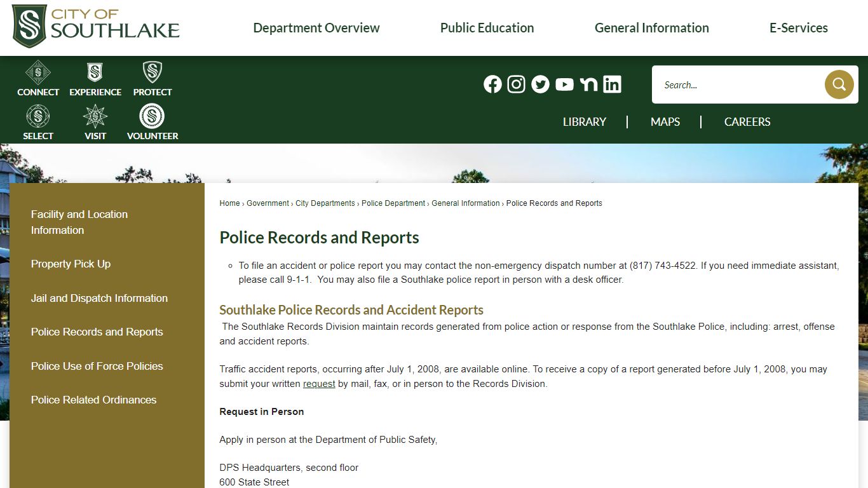
Task: Go to Police Department breadcrumb
Action: coord(393,203)
